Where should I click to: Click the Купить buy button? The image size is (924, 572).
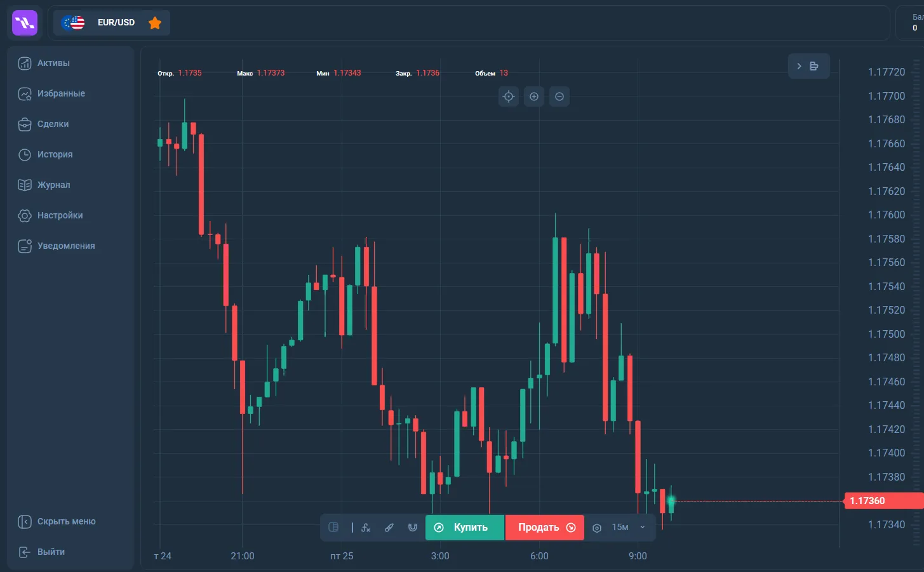pyautogui.click(x=465, y=528)
